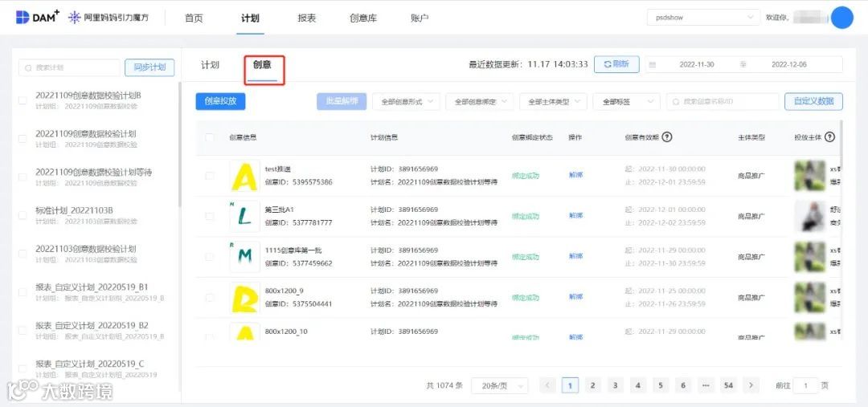The width and height of the screenshot is (868, 407).
Task: Open the 20条/页 page size dropdown
Action: tap(499, 386)
